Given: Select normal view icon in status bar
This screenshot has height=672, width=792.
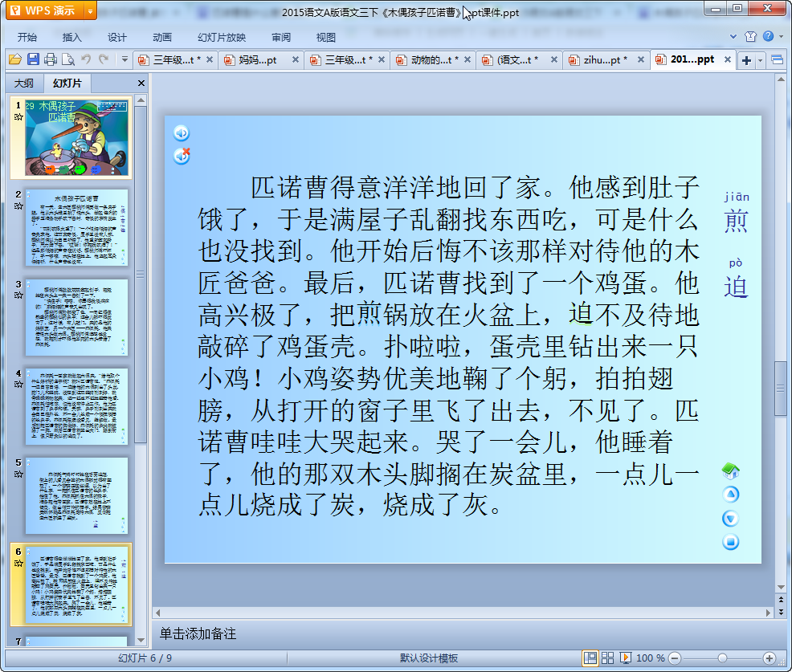Looking at the screenshot, I should tap(590, 658).
